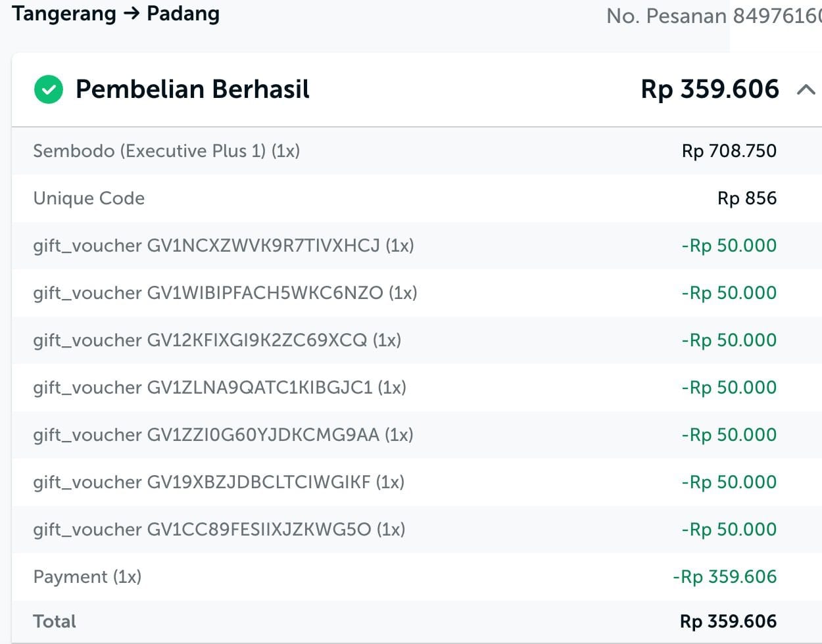Viewport: 822px width, 644px height.
Task: Collapse the purchase details chevron
Action: (x=806, y=89)
